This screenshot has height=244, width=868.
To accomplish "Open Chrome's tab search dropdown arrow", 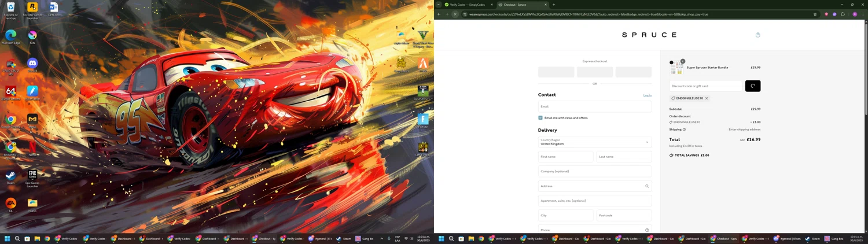I will point(438,5).
